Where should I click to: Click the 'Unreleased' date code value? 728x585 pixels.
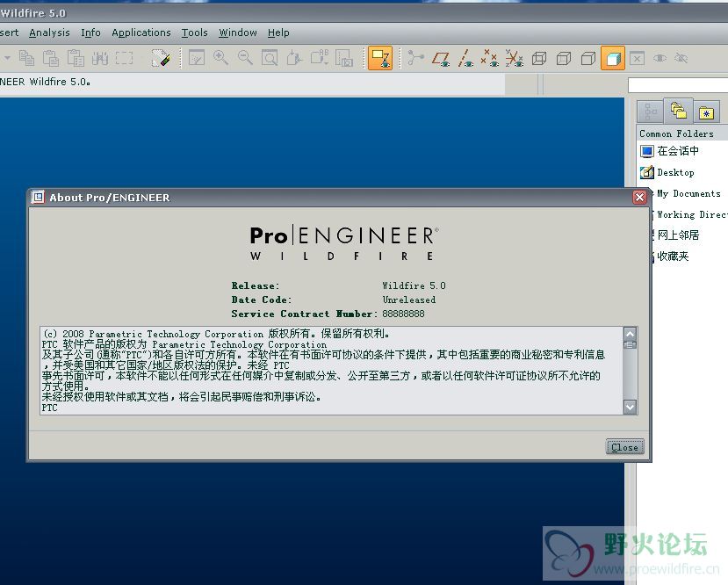pos(409,300)
